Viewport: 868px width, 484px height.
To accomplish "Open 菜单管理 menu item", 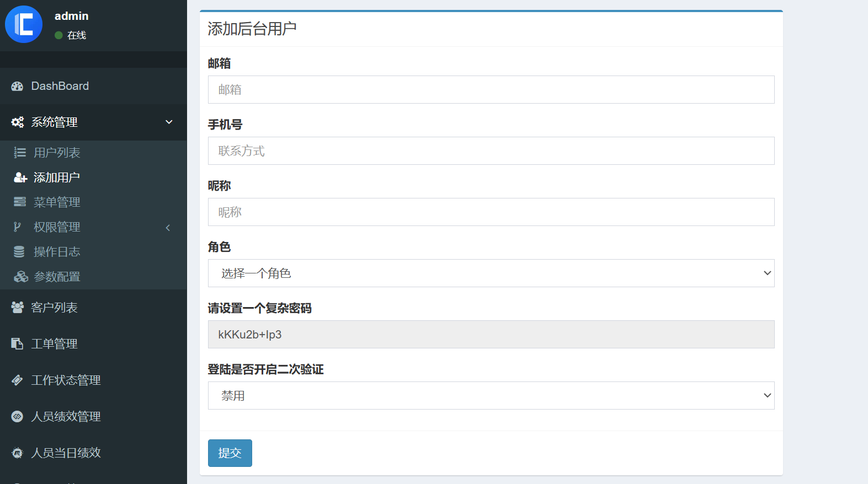I will click(x=93, y=202).
